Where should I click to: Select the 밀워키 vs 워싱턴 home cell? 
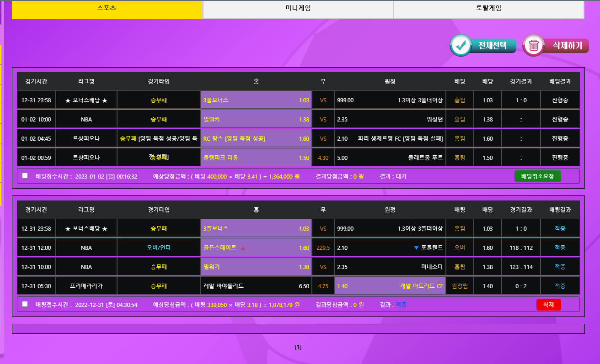click(256, 119)
